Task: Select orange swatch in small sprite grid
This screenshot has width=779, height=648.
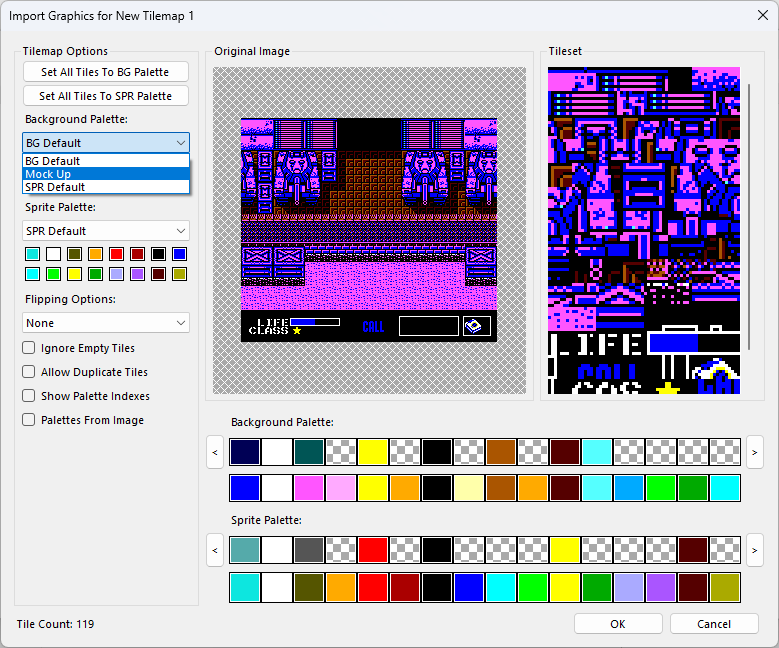Action: [95, 254]
